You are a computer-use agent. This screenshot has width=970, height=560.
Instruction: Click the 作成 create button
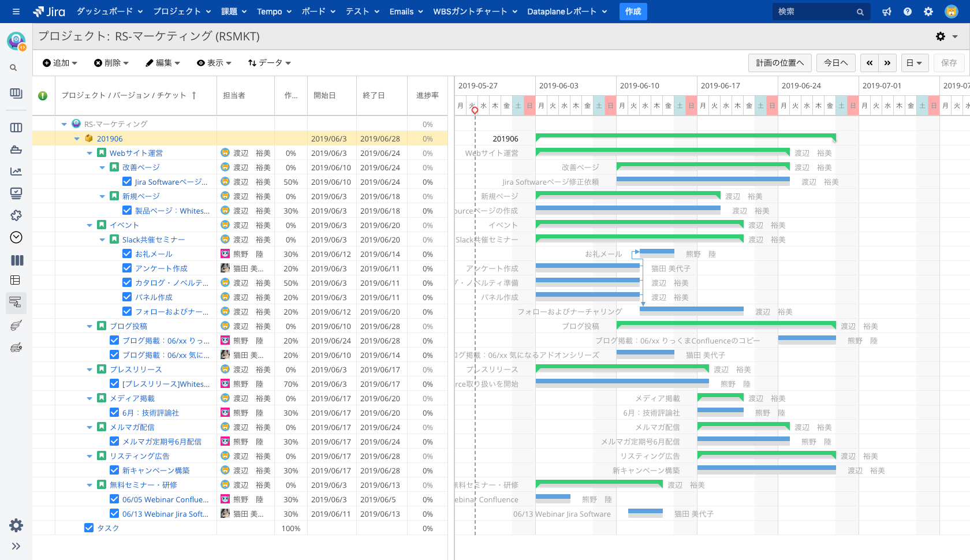pos(633,12)
